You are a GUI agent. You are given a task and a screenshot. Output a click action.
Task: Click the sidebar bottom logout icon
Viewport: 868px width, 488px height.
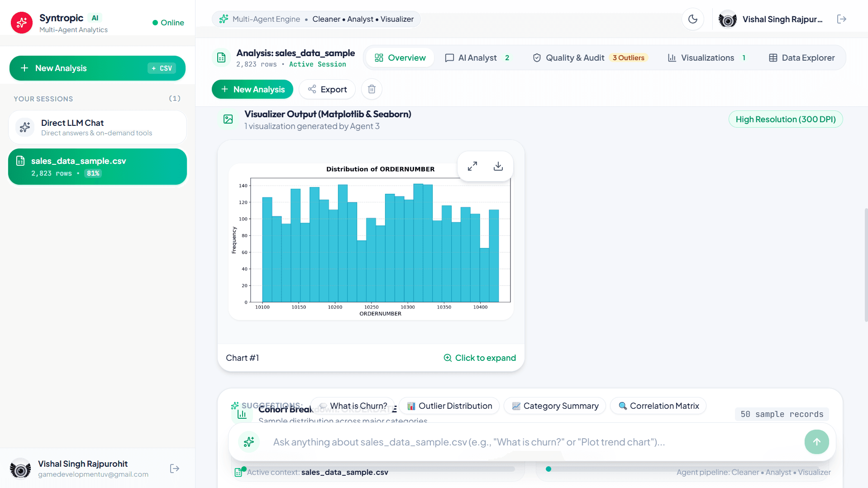pos(174,469)
